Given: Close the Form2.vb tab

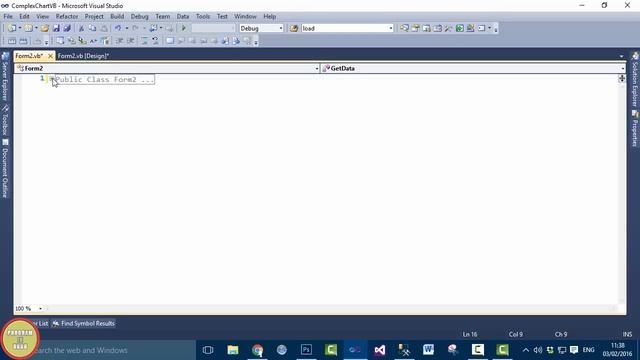Looking at the screenshot, I should (50, 56).
